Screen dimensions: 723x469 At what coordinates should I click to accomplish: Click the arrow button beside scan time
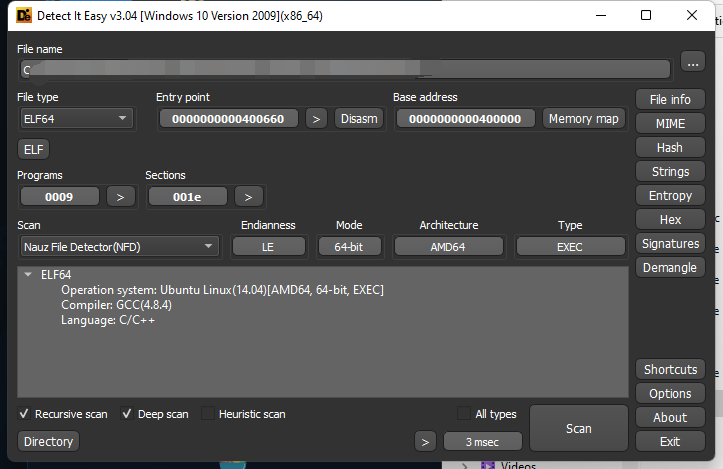pos(425,442)
